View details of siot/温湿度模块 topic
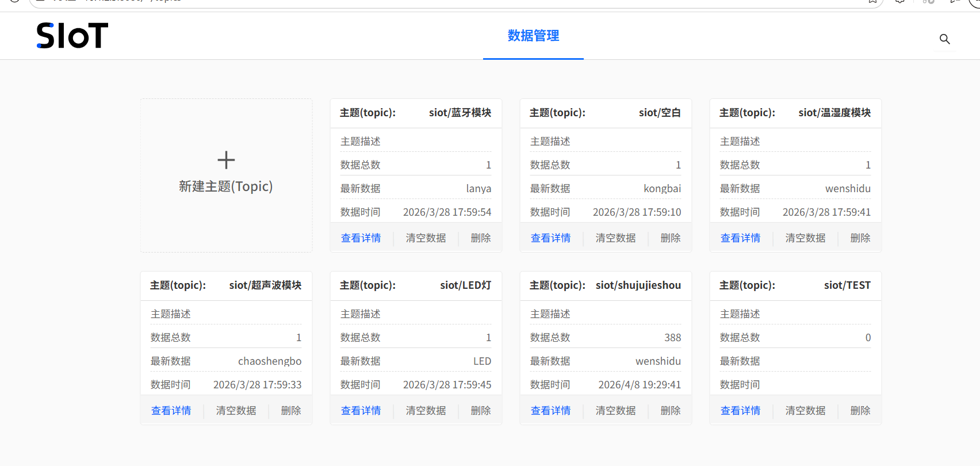This screenshot has height=466, width=980. (x=740, y=238)
